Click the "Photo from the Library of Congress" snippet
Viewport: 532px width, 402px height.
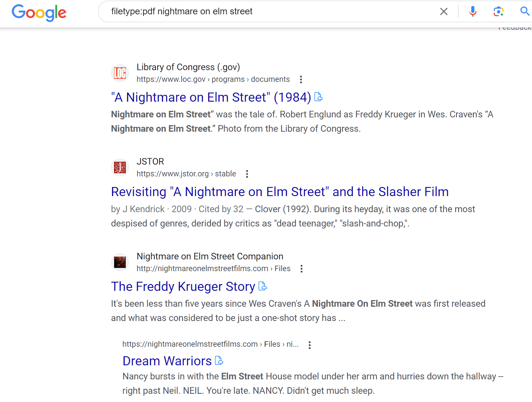click(x=289, y=129)
